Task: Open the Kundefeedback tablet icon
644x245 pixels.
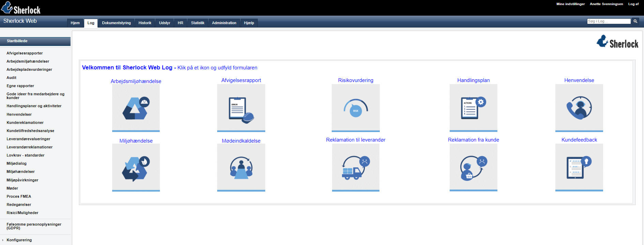Action: click(x=579, y=168)
